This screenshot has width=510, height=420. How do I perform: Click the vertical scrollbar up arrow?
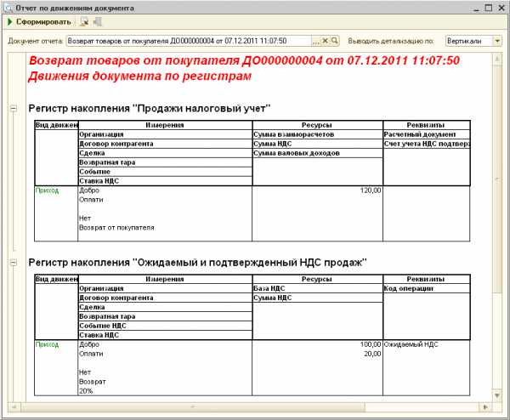click(497, 60)
